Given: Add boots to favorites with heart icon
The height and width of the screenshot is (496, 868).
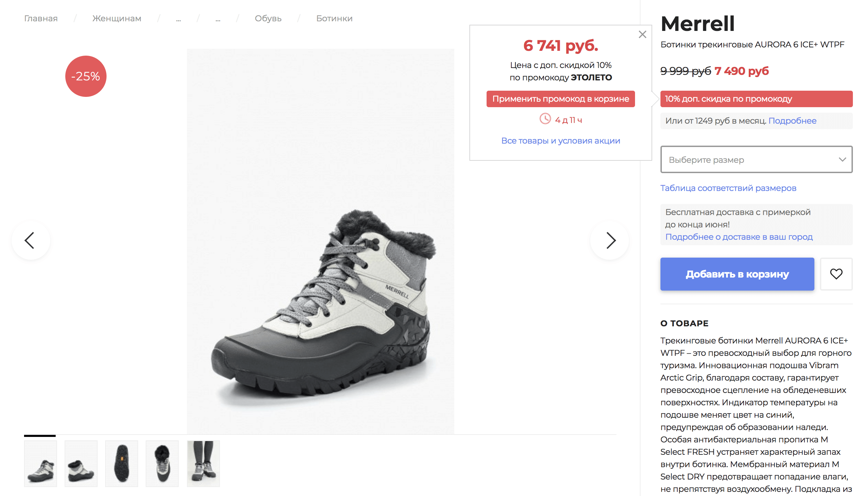Looking at the screenshot, I should point(836,274).
